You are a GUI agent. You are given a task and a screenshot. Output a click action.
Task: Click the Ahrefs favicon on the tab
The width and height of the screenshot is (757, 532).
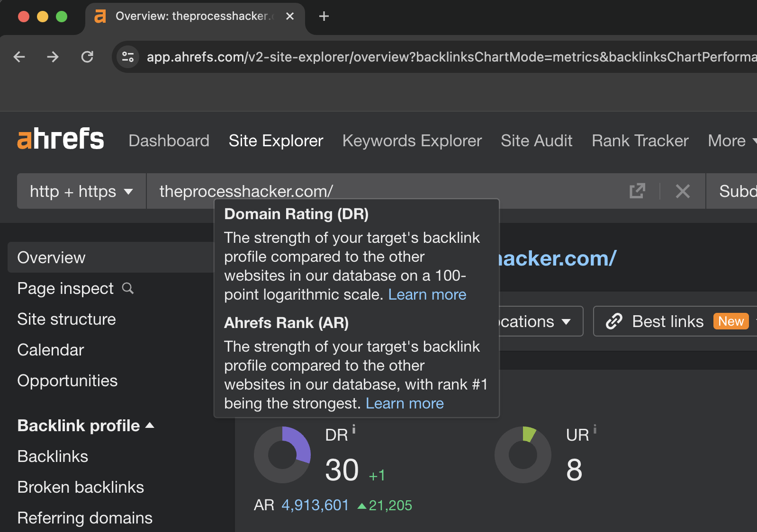tap(100, 16)
